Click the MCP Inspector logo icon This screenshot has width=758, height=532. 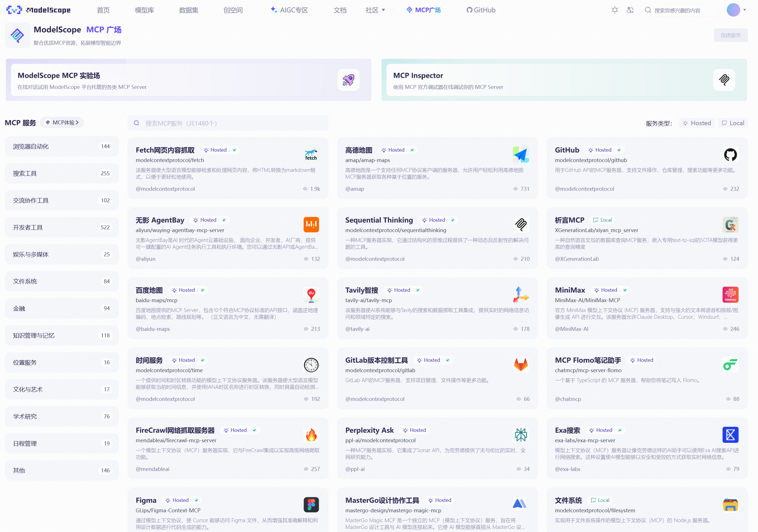(x=724, y=80)
